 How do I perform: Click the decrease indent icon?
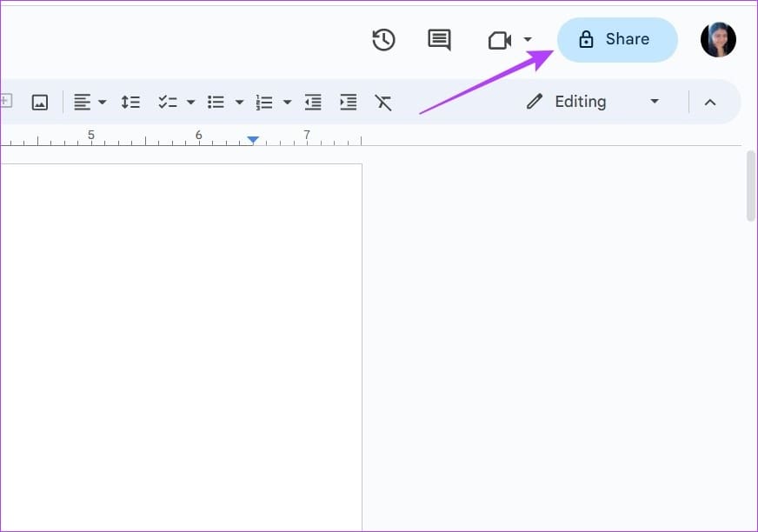click(313, 102)
